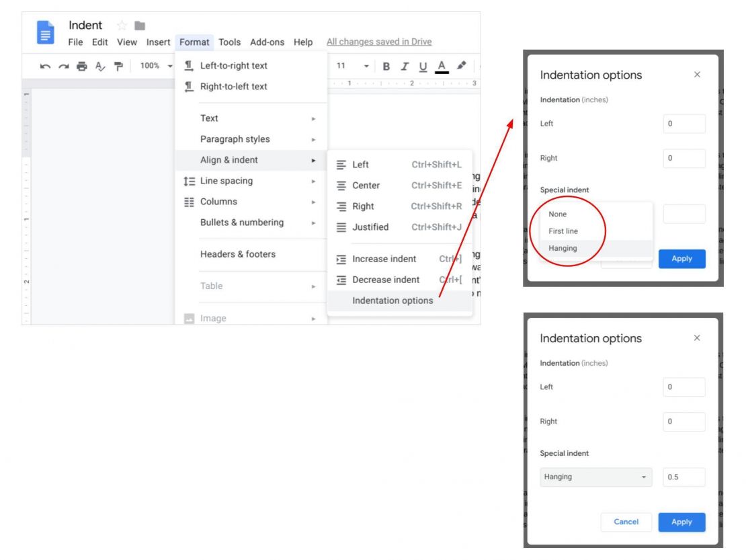Choose Indentation options from submenu

tap(392, 301)
